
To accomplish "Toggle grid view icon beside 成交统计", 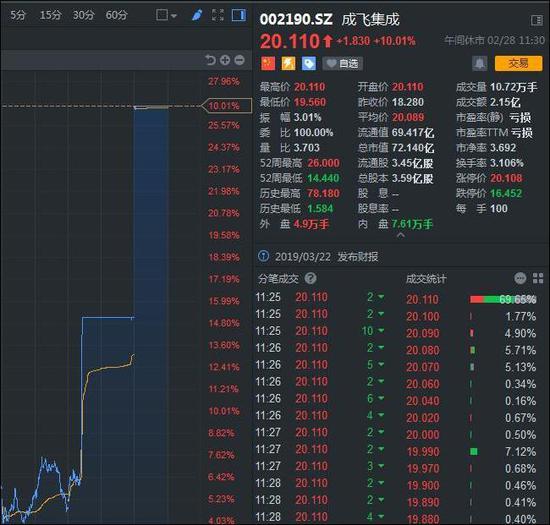I will (538, 278).
